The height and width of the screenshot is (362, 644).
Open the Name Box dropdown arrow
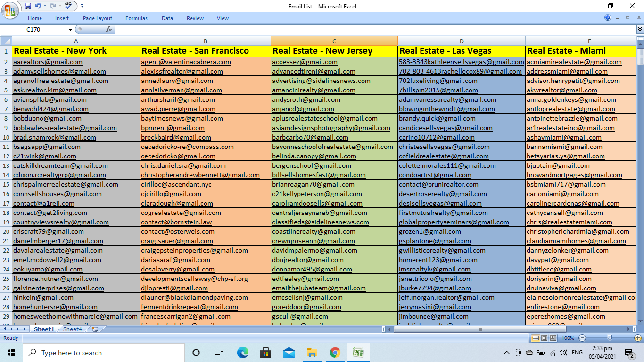click(70, 29)
